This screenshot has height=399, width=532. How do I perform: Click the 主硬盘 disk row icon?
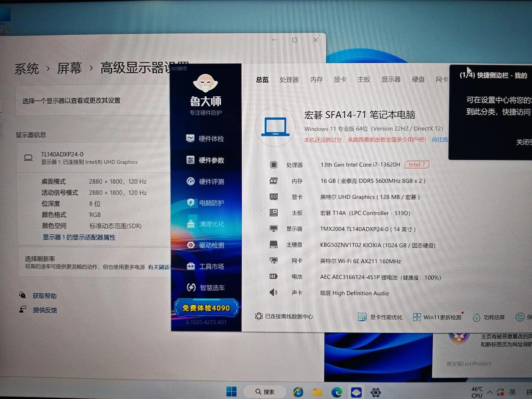click(273, 244)
